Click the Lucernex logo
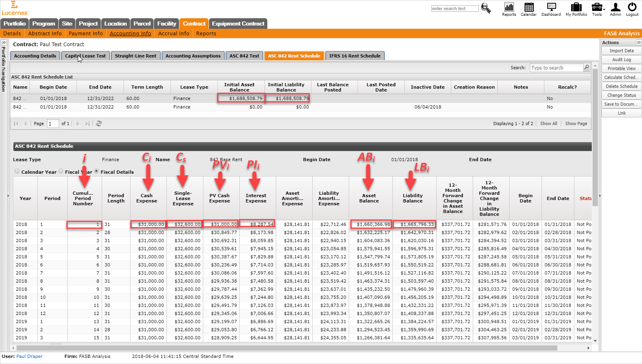This screenshot has width=642, height=364. [15, 8]
